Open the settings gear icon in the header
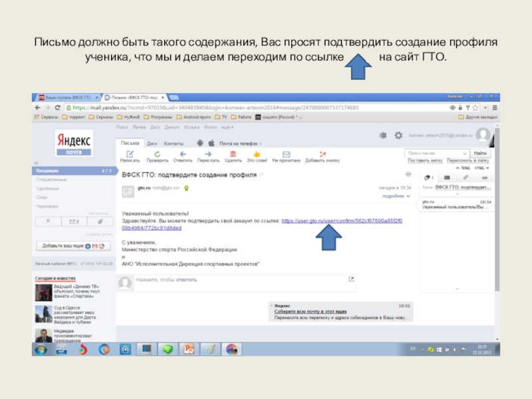The width and height of the screenshot is (532, 399). [x=398, y=135]
